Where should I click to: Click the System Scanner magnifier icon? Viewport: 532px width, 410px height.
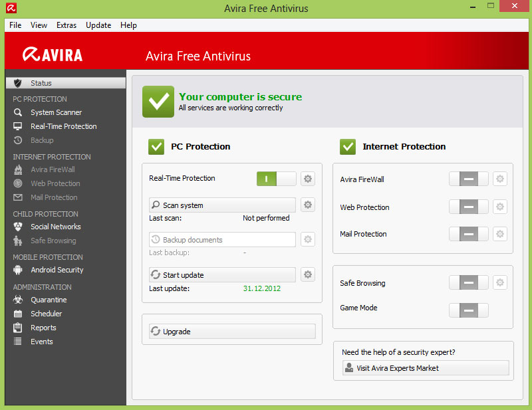pos(18,112)
